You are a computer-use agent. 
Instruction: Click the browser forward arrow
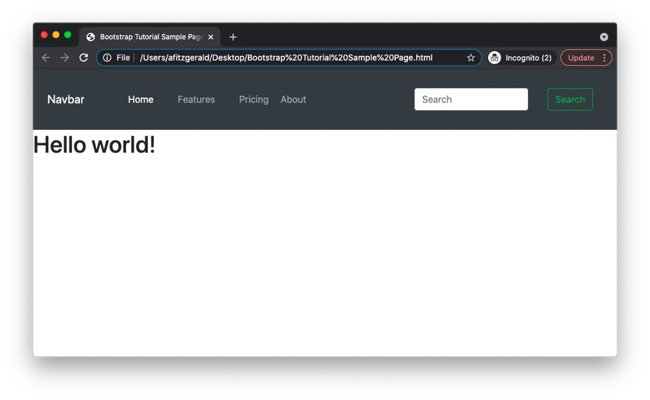pos(64,58)
